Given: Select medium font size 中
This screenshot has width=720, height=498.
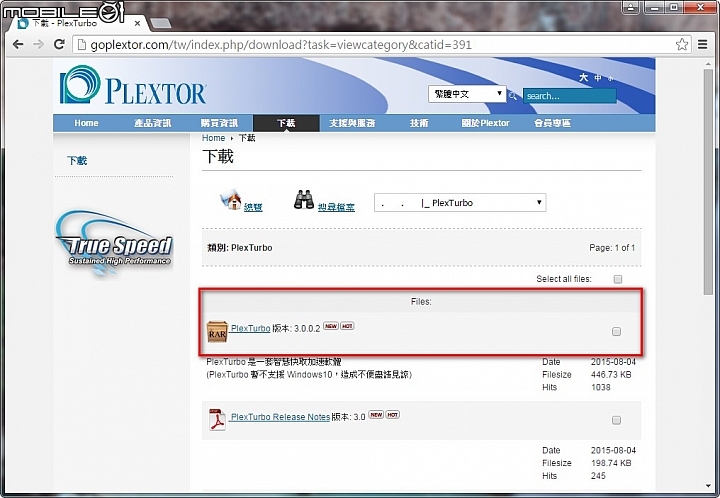Looking at the screenshot, I should [x=598, y=78].
